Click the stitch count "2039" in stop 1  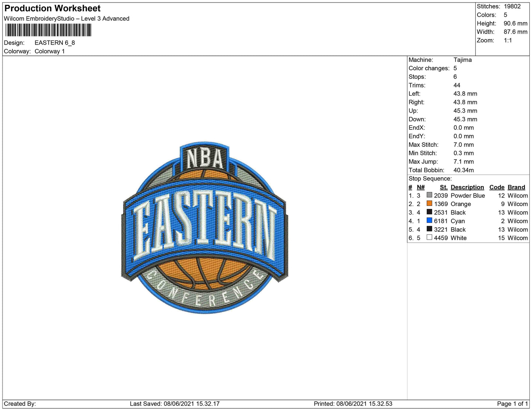tap(441, 195)
